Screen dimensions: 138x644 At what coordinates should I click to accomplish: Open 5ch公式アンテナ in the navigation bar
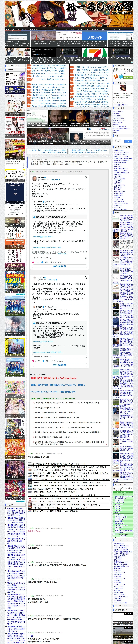click(x=13, y=30)
